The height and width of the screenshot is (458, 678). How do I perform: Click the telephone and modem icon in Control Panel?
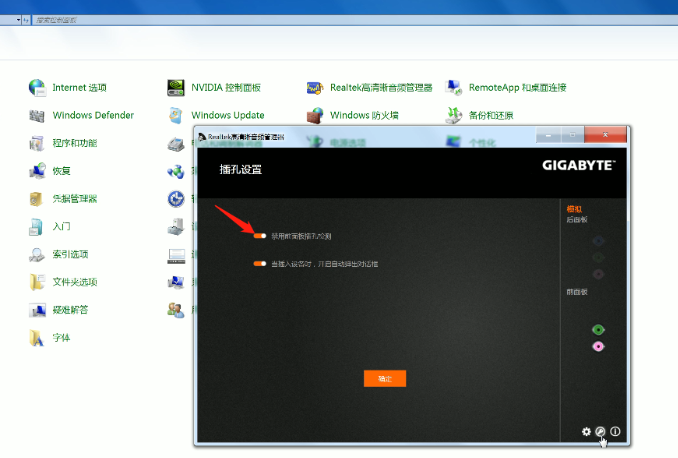176,144
